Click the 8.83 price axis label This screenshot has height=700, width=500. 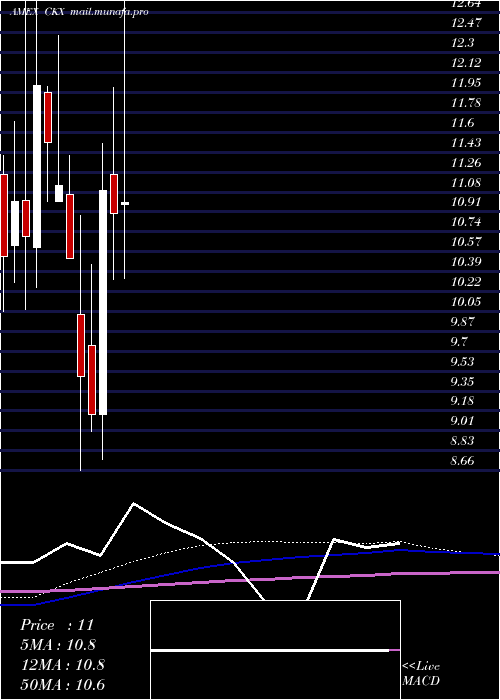pos(462,441)
